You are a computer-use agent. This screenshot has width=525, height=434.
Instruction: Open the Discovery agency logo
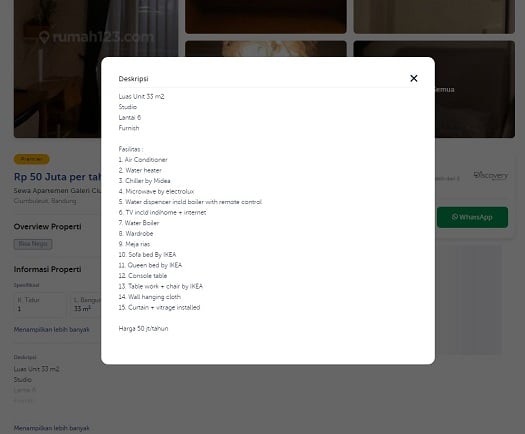click(x=491, y=175)
